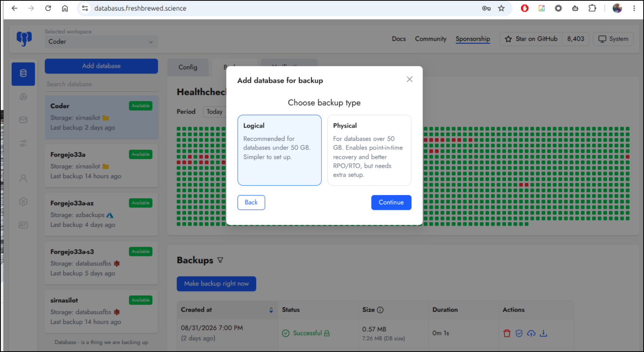Image resolution: width=644 pixels, height=352 pixels.
Task: Open the Notifiers envelope sidebar icon
Action: tap(23, 120)
